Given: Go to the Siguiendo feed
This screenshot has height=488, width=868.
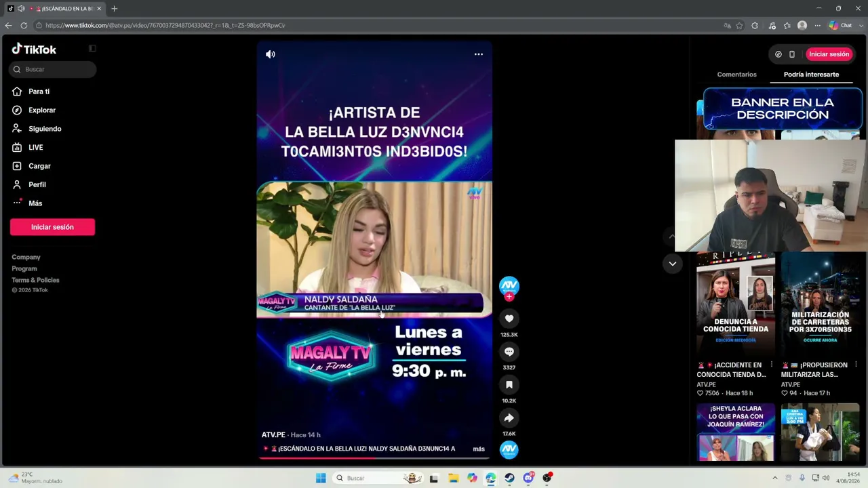Looking at the screenshot, I should coord(45,129).
